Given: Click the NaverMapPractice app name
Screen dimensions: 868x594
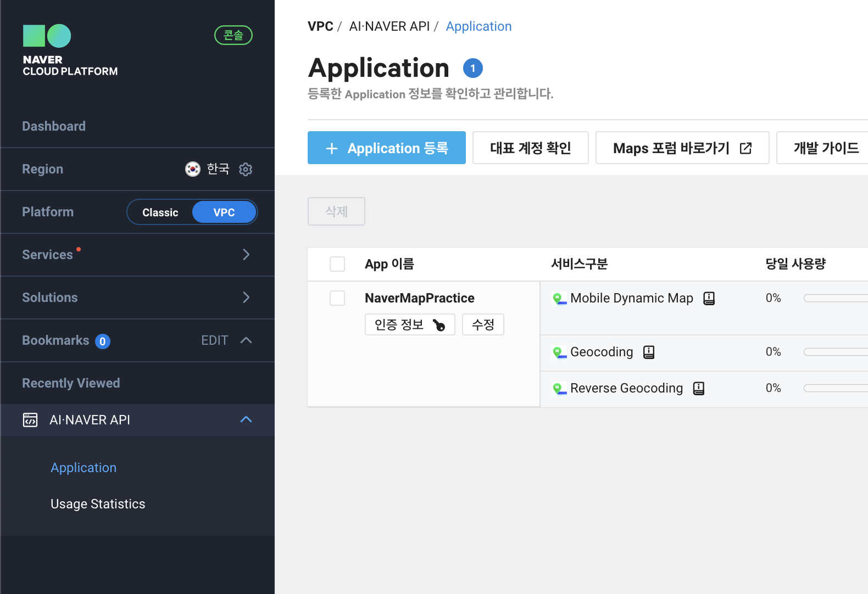Looking at the screenshot, I should pyautogui.click(x=420, y=298).
